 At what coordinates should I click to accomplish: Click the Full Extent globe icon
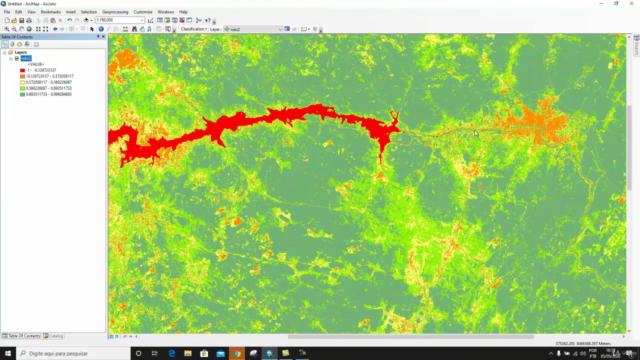click(x=29, y=29)
